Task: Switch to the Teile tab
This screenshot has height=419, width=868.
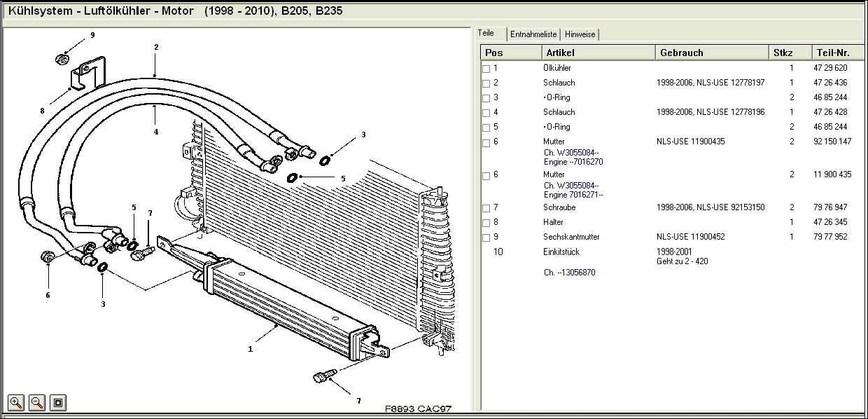Action: pyautogui.click(x=490, y=33)
